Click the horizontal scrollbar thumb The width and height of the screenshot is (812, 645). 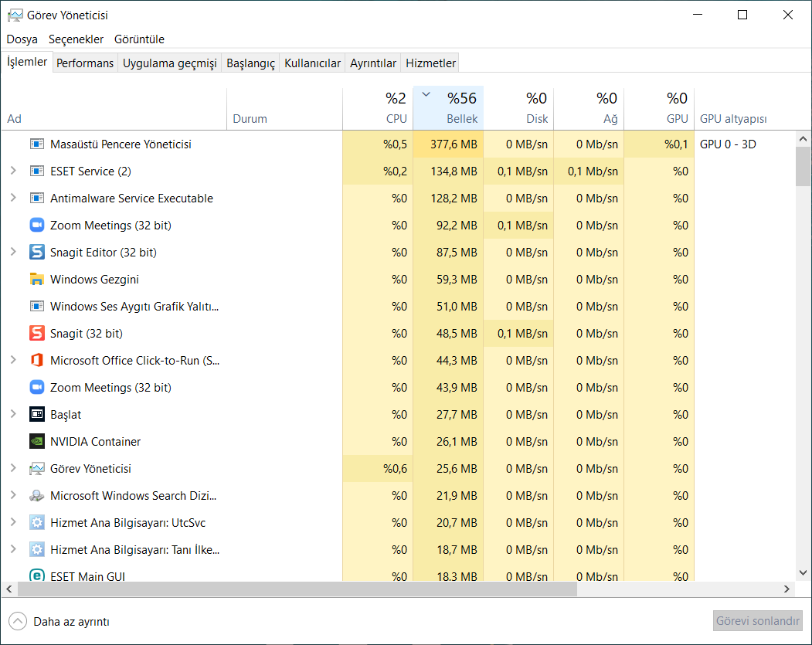point(297,589)
